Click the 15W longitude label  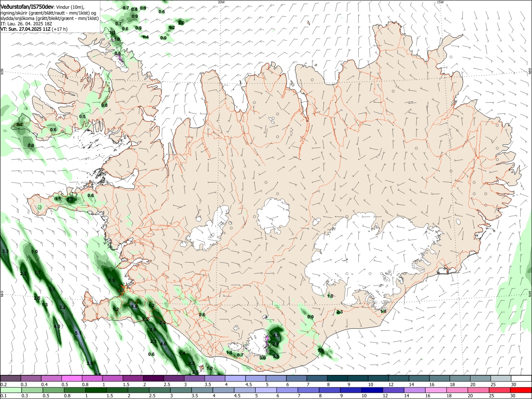point(440,2)
